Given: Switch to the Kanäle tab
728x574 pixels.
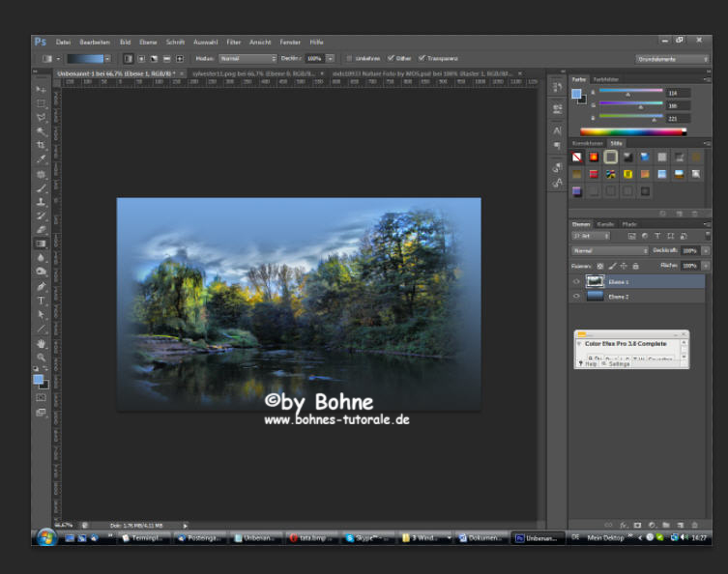Looking at the screenshot, I should pyautogui.click(x=604, y=223).
